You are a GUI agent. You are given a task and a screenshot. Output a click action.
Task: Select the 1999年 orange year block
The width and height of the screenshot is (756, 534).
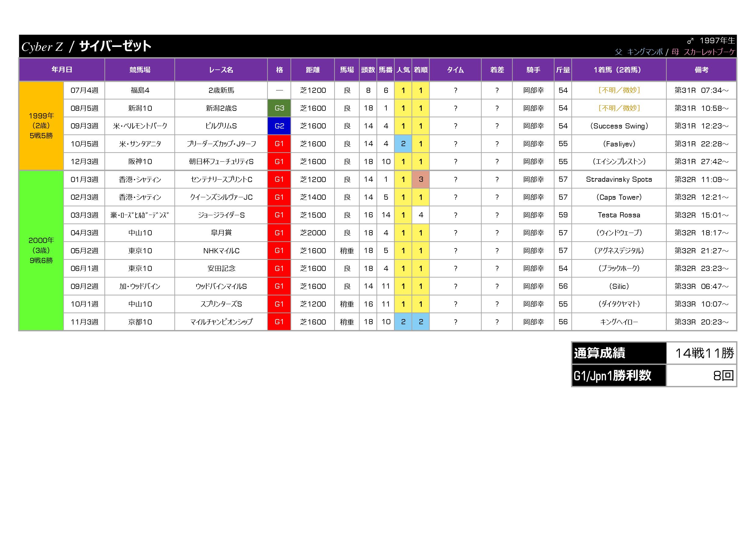(x=41, y=126)
